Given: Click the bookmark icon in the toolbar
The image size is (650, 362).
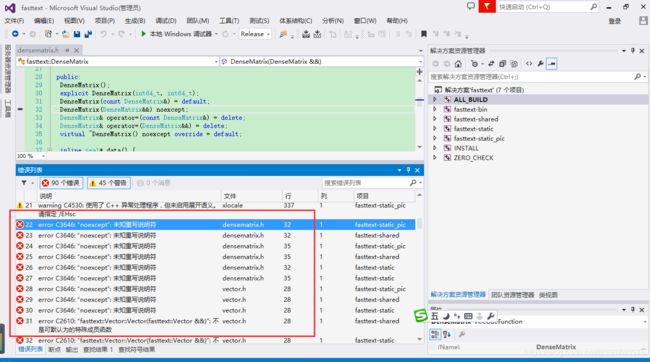Looking at the screenshot, I should tap(424, 34).
